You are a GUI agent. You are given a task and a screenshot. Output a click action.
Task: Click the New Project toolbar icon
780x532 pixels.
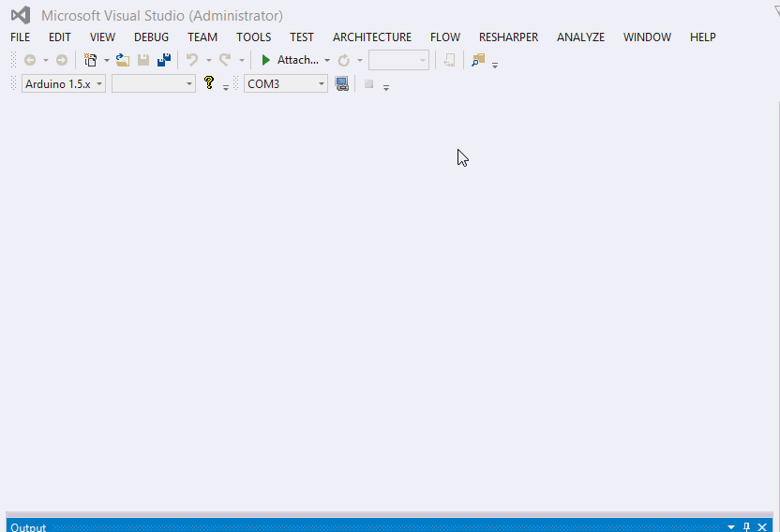tap(90, 60)
